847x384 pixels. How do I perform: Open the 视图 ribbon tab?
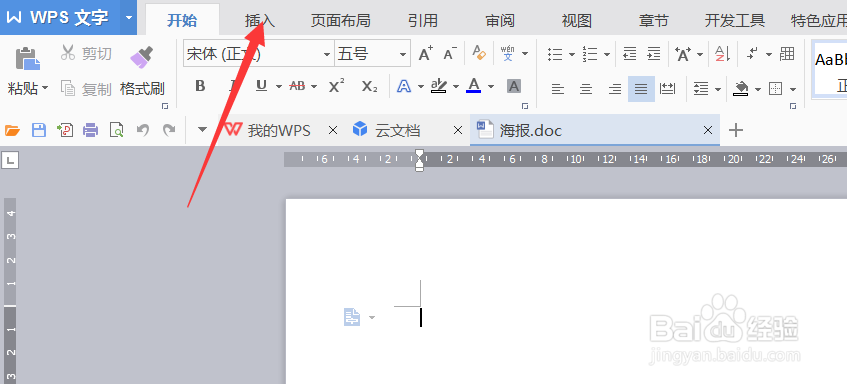click(576, 21)
